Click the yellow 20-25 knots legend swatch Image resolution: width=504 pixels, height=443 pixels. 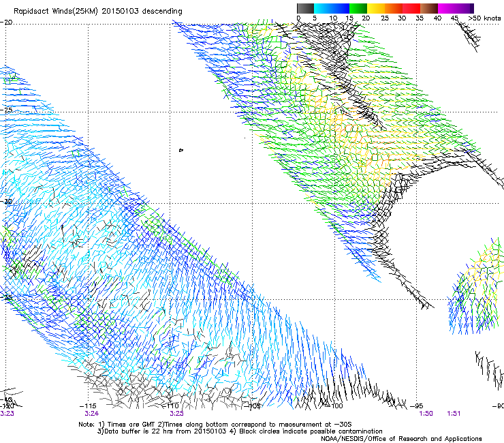click(376, 8)
